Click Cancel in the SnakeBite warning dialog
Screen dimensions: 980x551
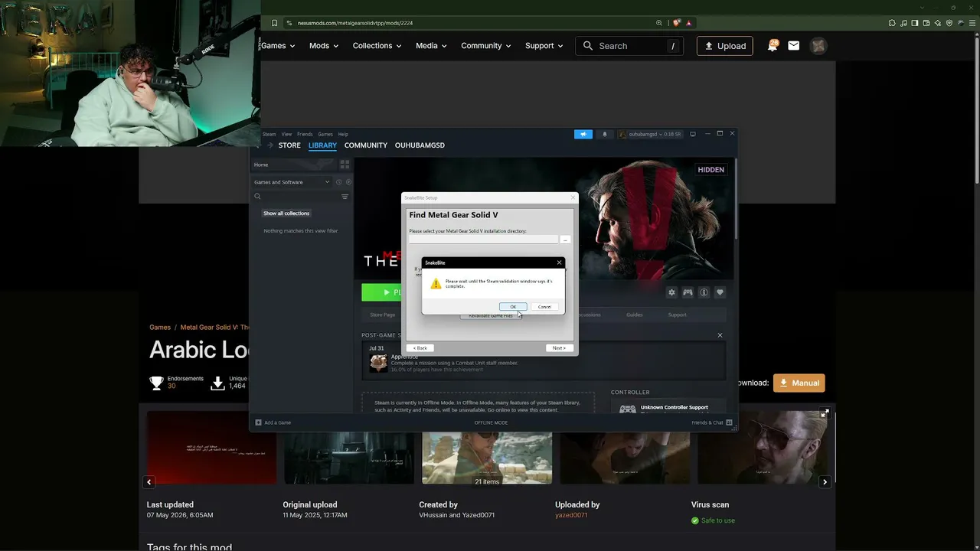[544, 307]
